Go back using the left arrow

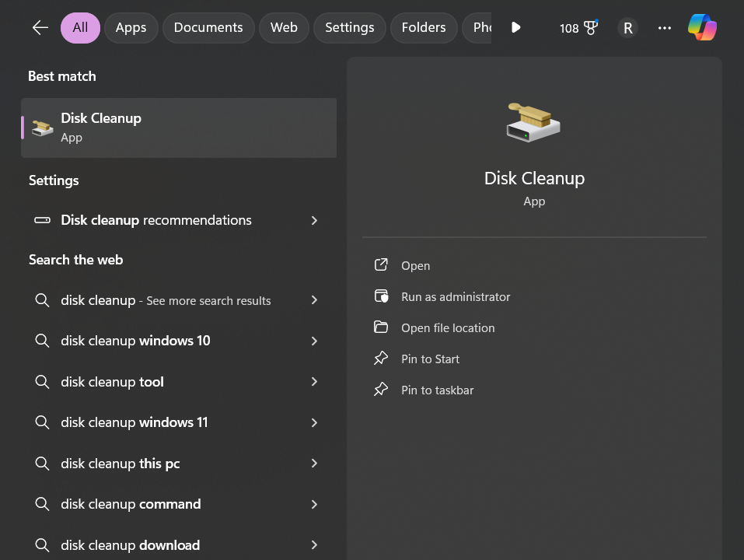(40, 27)
